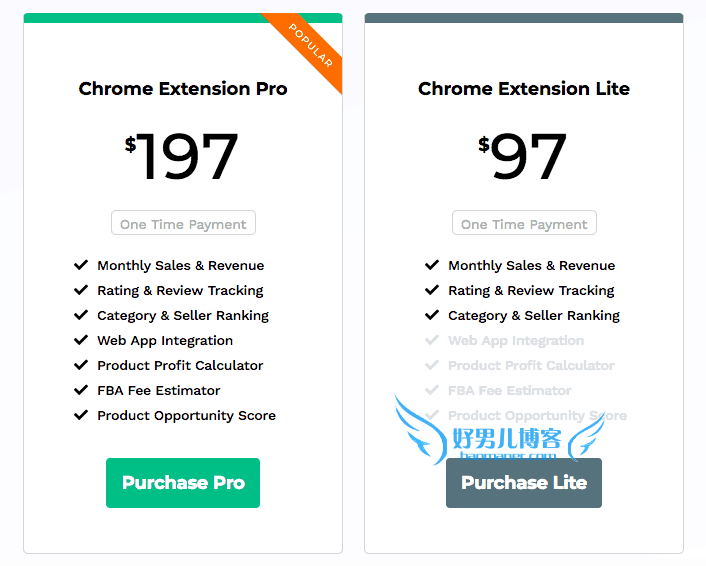Click the blue winged watermark logo
The height and width of the screenshot is (566, 706).
(500, 431)
